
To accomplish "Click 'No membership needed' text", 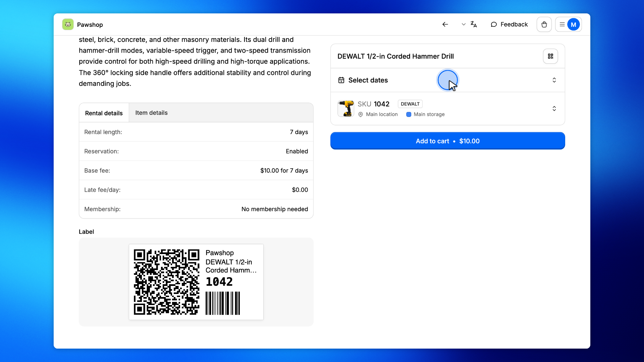I will tap(275, 209).
